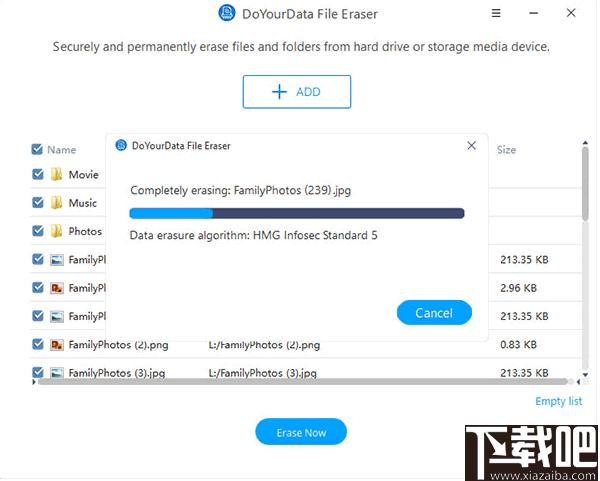
Task: Click the Size column header
Action: pyautogui.click(x=506, y=150)
